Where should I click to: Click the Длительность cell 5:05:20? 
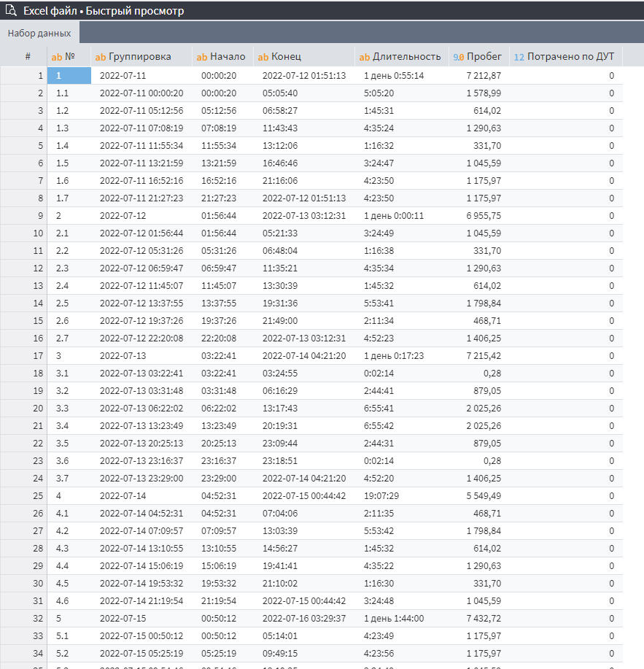[379, 93]
